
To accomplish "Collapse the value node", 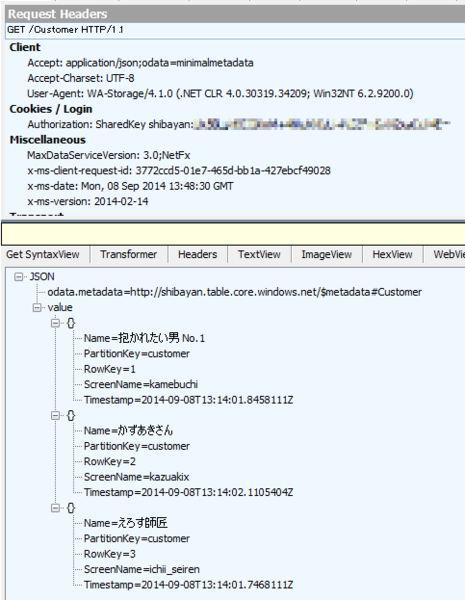I will (37, 308).
